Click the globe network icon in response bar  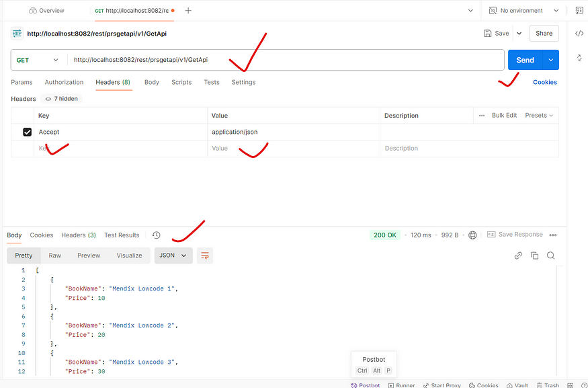point(472,235)
